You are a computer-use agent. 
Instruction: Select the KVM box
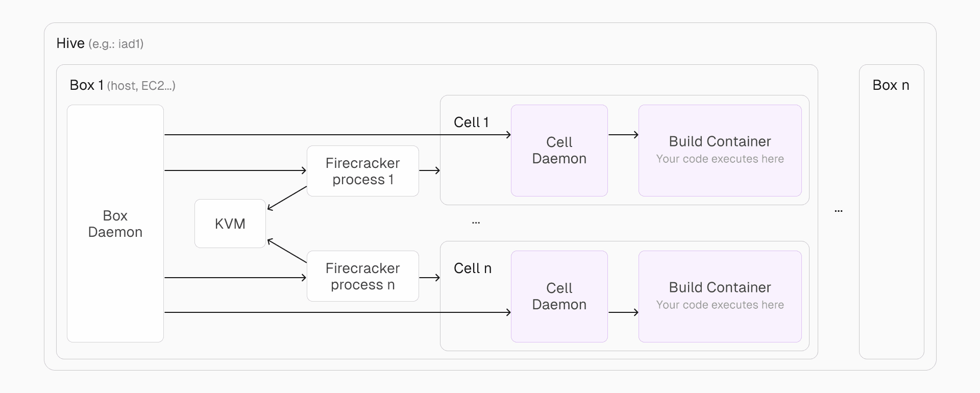(230, 224)
